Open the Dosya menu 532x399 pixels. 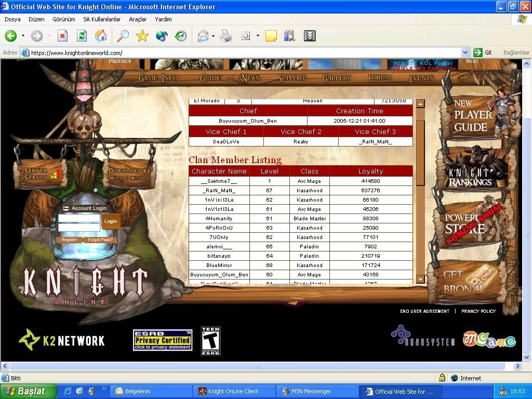tap(12, 19)
